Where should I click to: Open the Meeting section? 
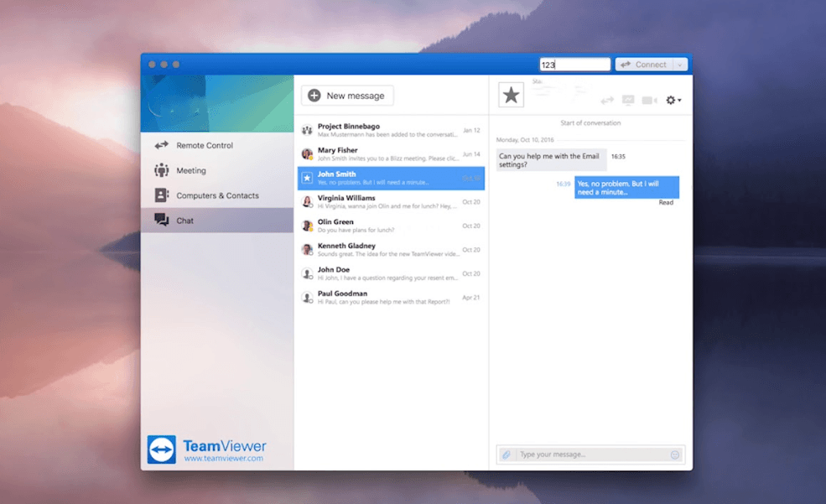coord(217,170)
